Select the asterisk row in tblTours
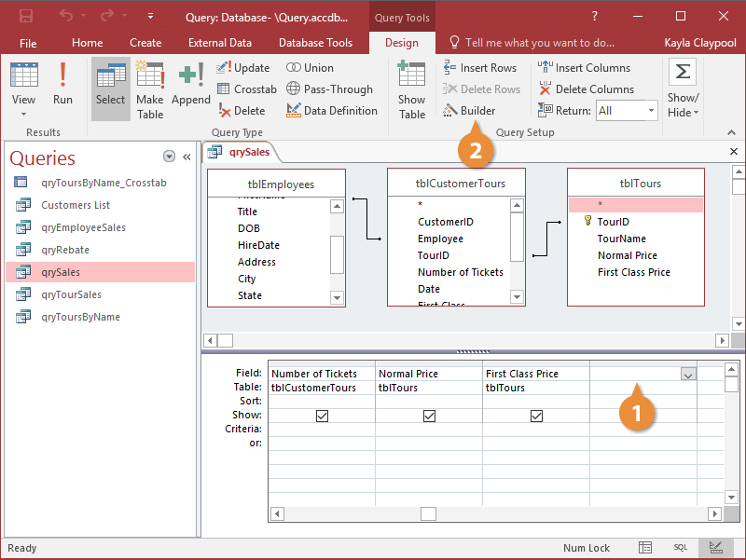Screen dimensions: 746x560 coord(636,204)
